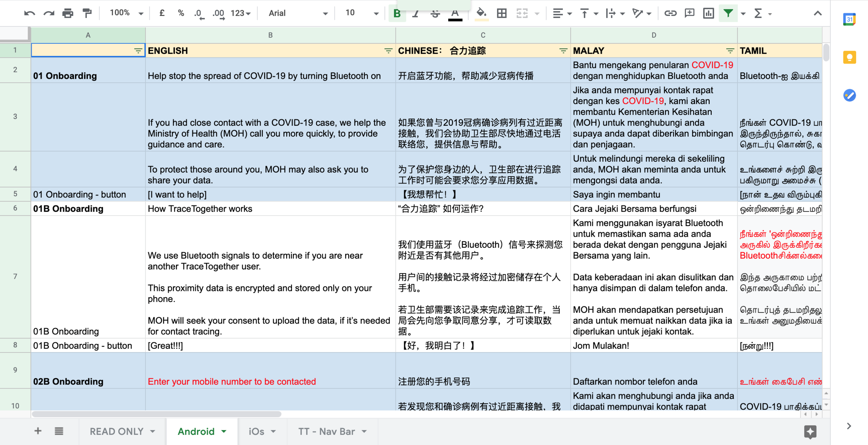Toggle italic formatting

[416, 14]
